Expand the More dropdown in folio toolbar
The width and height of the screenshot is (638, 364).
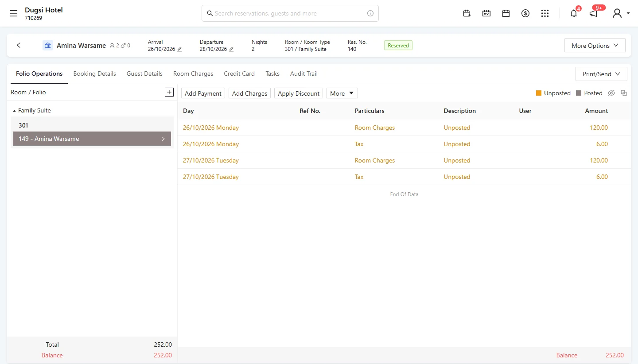342,93
